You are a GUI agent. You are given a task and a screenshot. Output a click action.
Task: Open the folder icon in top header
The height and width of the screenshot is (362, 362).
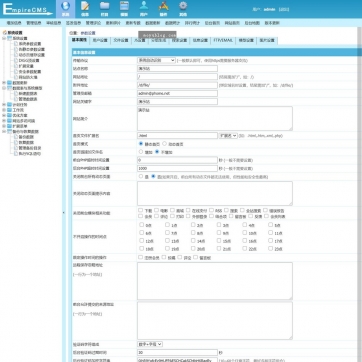(x=105, y=9)
